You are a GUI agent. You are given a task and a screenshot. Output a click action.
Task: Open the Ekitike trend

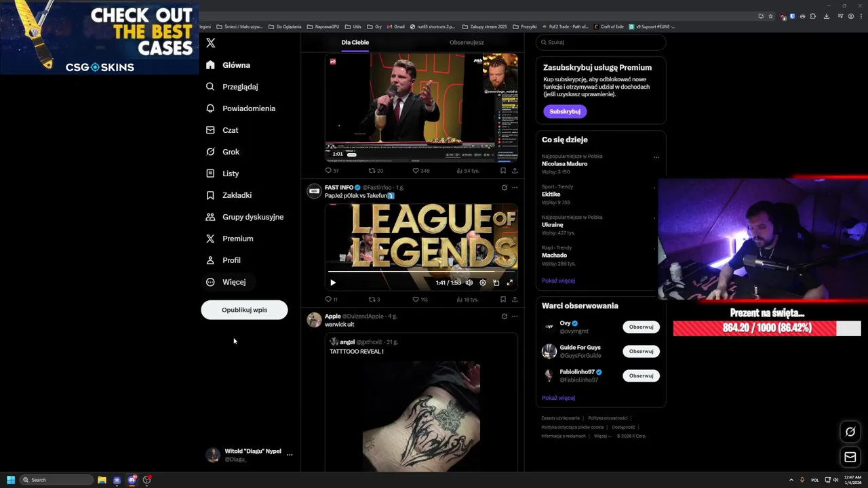click(551, 195)
